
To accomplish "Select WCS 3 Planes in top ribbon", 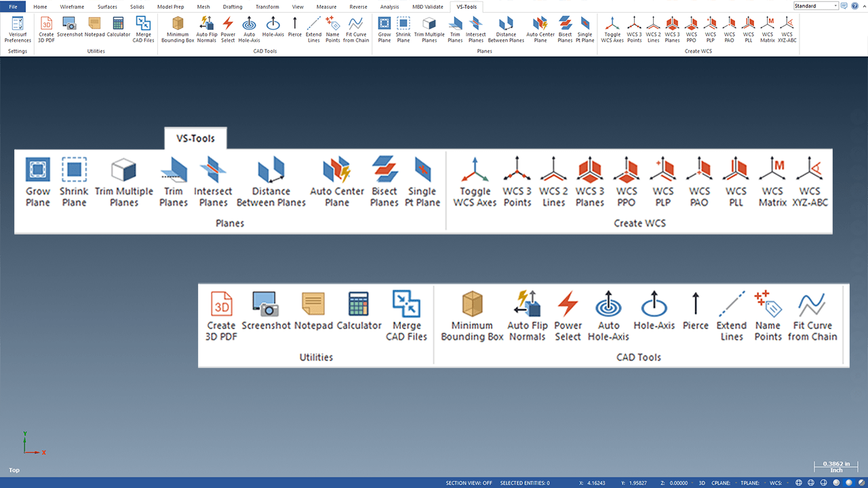I will (x=672, y=29).
